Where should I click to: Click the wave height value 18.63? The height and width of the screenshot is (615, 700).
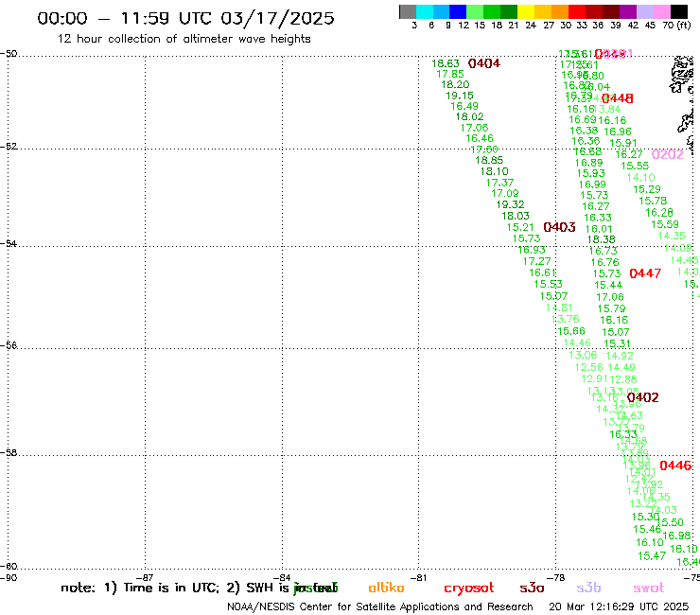click(446, 64)
